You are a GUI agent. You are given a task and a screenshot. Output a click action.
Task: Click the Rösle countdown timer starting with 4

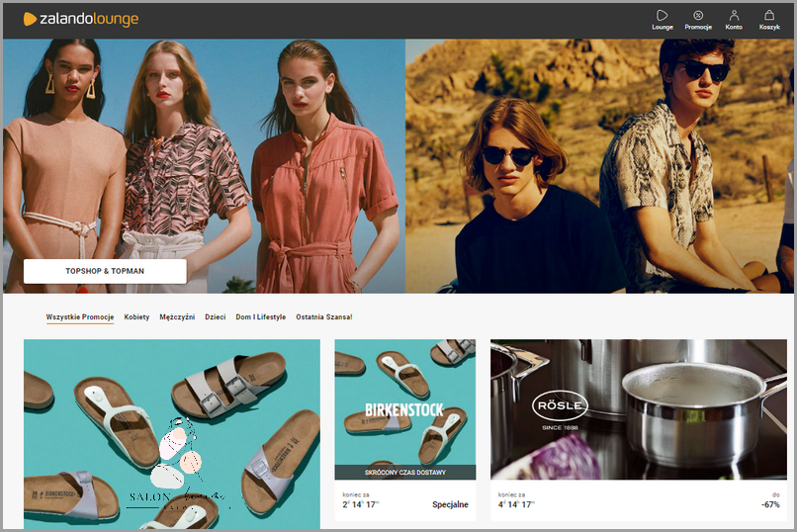pos(516,504)
